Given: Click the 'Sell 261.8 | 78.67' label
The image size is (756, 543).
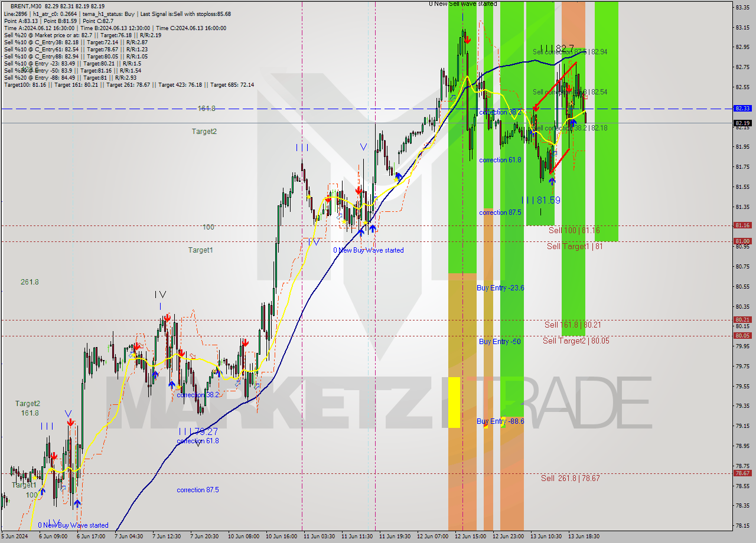Looking at the screenshot, I should point(571,478).
